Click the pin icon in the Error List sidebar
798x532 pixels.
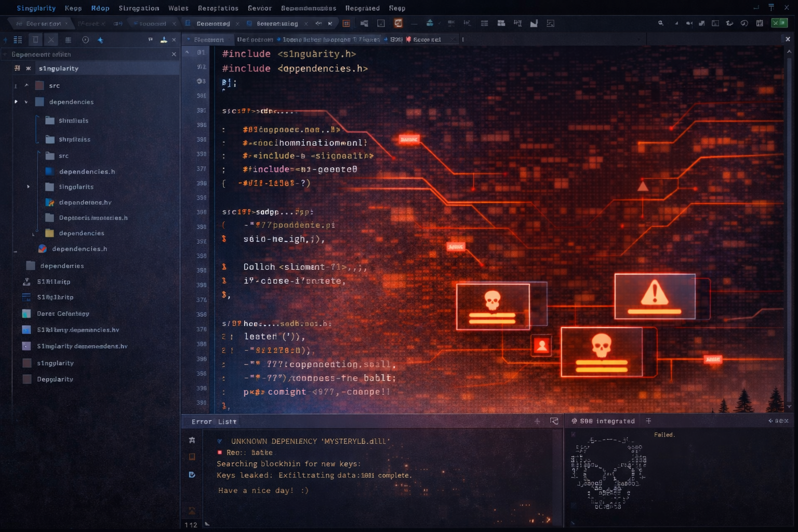[192, 440]
